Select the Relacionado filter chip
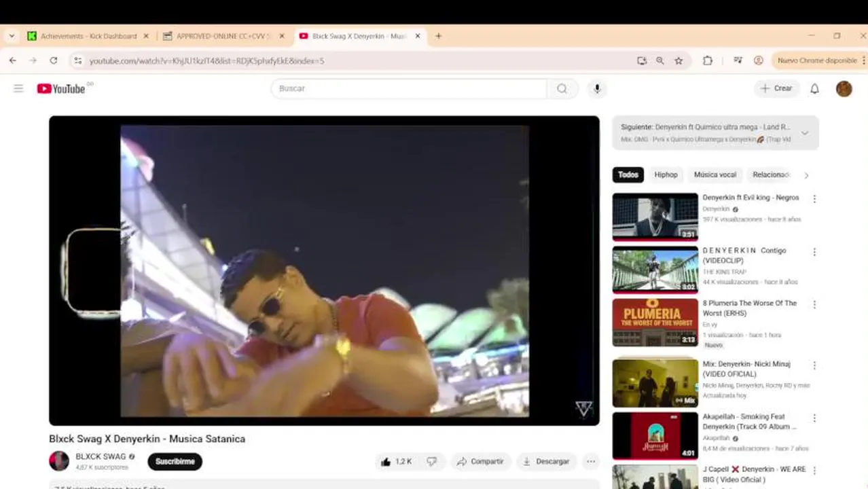This screenshot has height=489, width=868. (771, 175)
